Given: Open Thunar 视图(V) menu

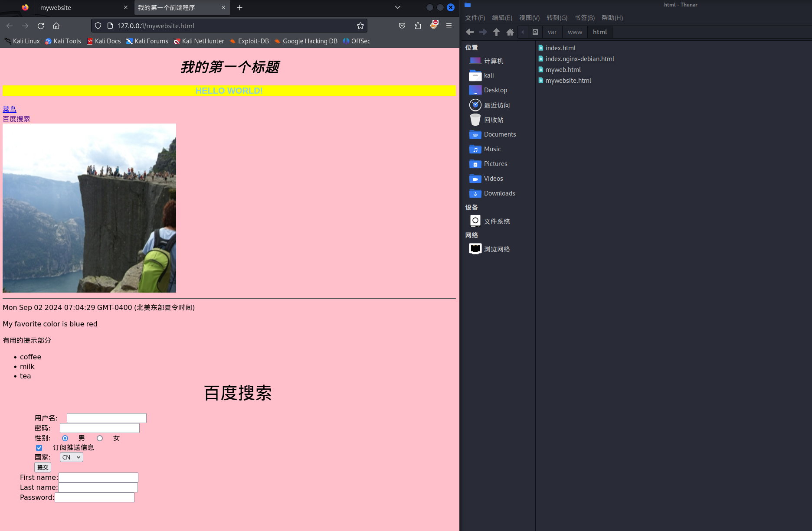Looking at the screenshot, I should click(529, 18).
